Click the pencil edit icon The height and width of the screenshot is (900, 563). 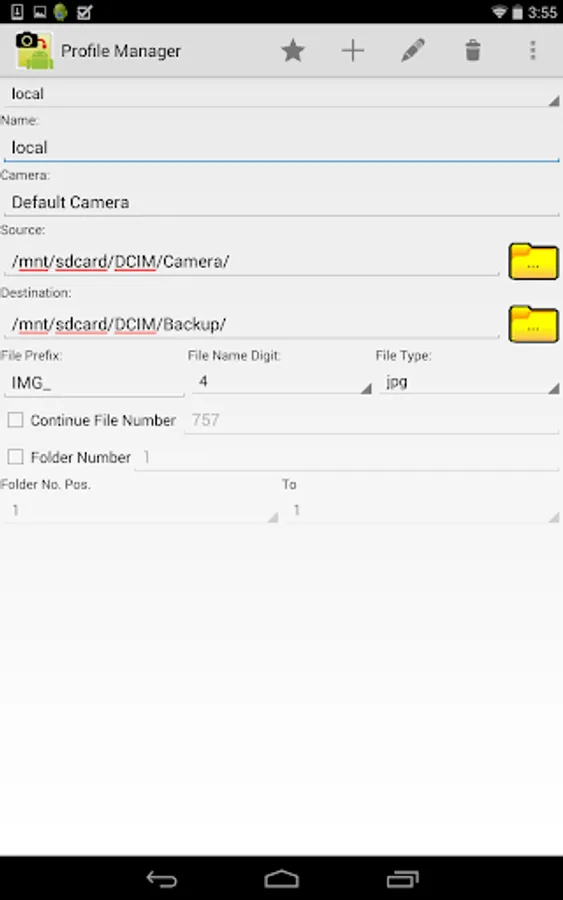click(x=413, y=51)
